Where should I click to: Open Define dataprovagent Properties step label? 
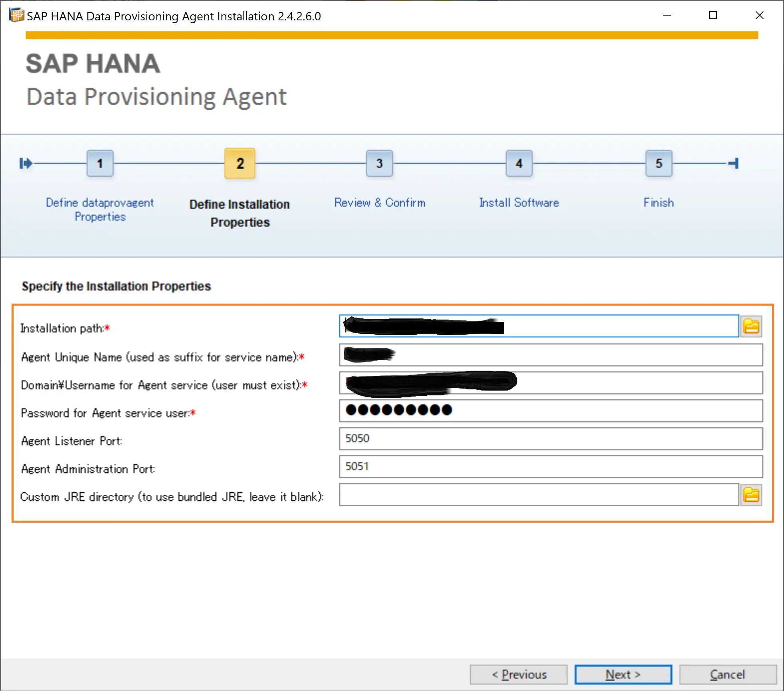[100, 209]
